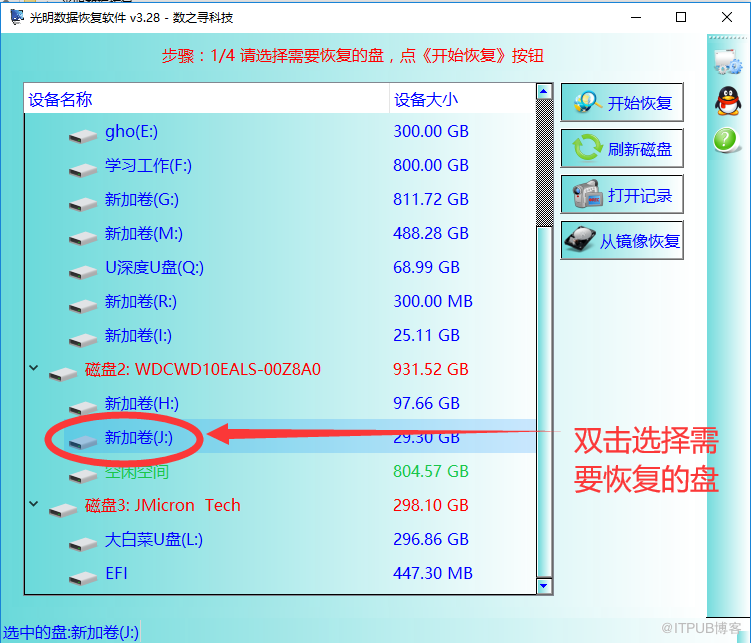
Task: Click the 447.30 MB size value
Action: tap(433, 573)
